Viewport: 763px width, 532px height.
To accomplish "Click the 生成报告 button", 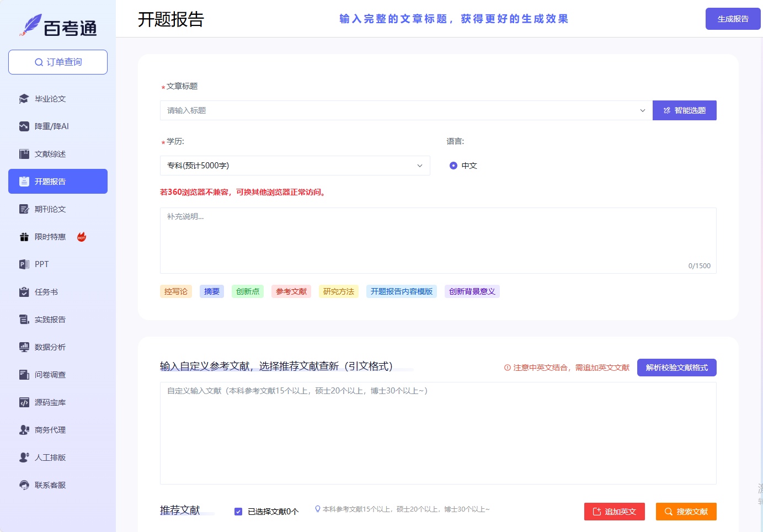I will pyautogui.click(x=733, y=19).
